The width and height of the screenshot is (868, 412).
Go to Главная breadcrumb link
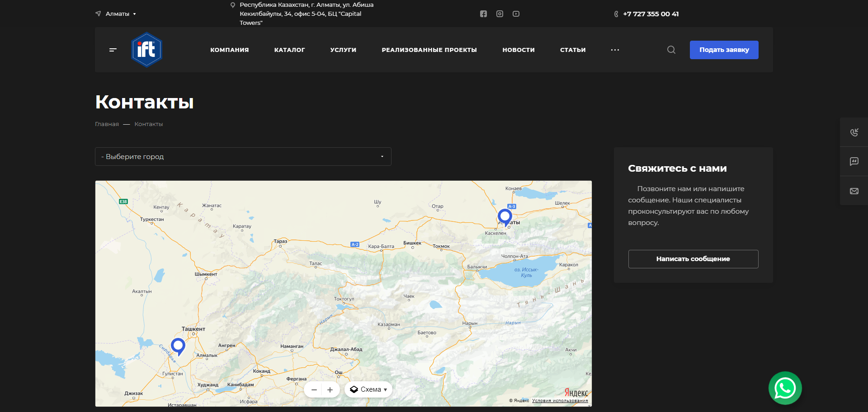tap(107, 124)
